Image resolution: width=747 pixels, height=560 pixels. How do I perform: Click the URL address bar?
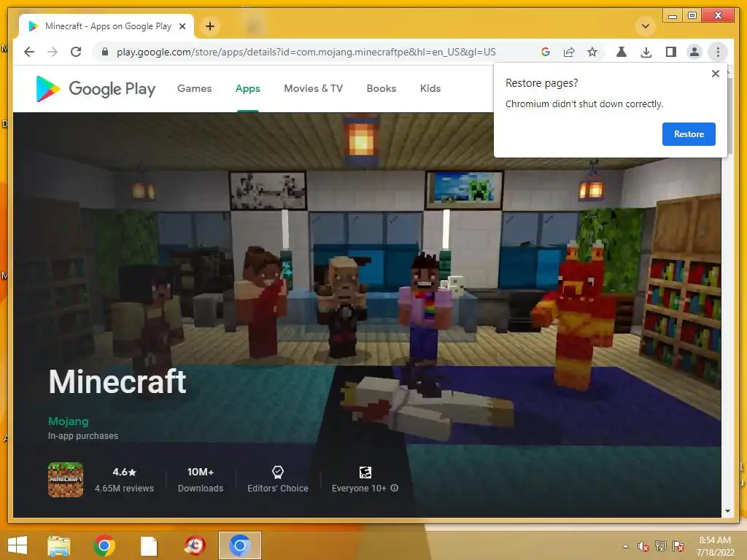pos(306,52)
